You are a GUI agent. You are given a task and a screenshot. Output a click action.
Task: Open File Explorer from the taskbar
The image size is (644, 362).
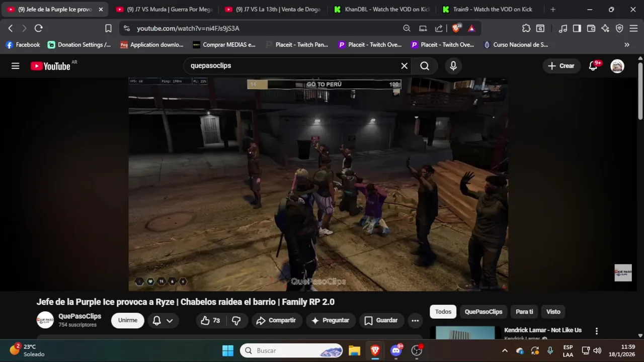coord(354,350)
